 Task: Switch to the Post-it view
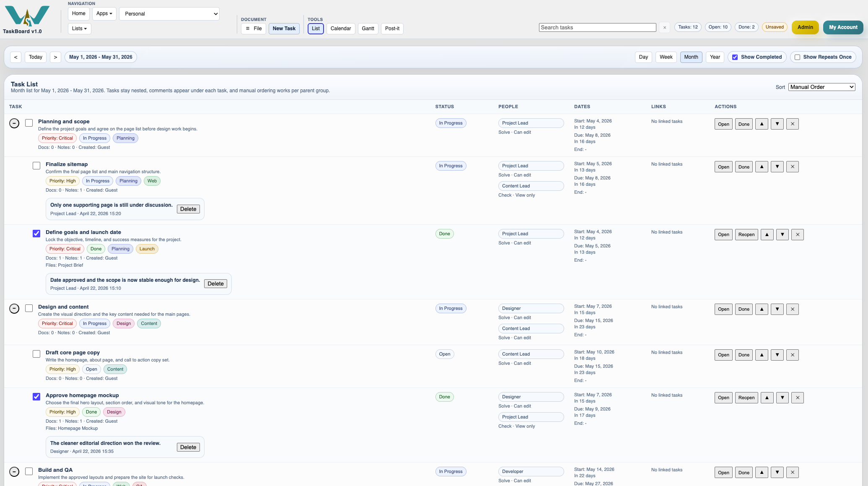[392, 29]
